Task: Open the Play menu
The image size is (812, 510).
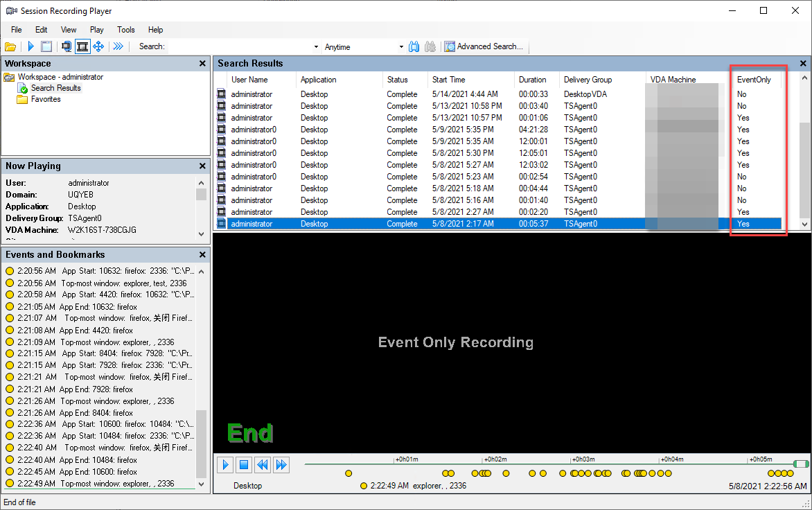Action: point(96,30)
